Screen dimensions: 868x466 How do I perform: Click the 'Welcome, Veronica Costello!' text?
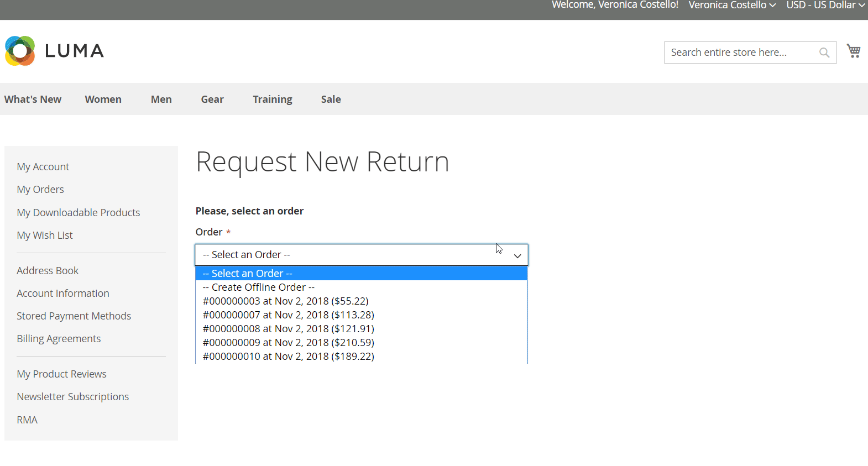pyautogui.click(x=615, y=5)
